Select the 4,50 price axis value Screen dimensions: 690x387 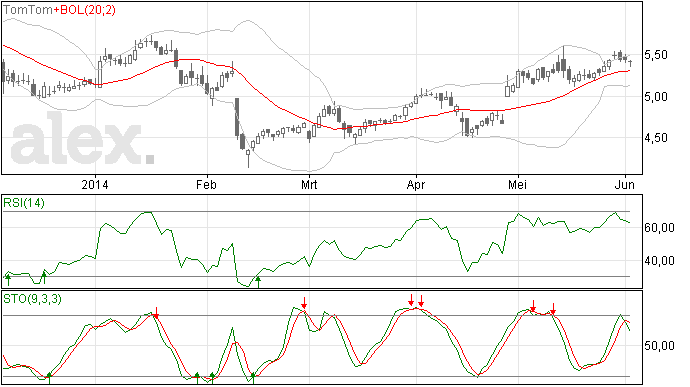(656, 138)
